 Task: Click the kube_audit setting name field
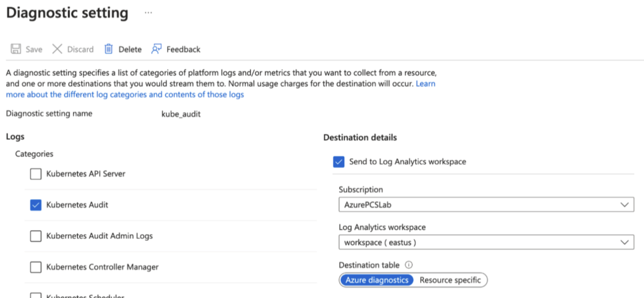(181, 114)
